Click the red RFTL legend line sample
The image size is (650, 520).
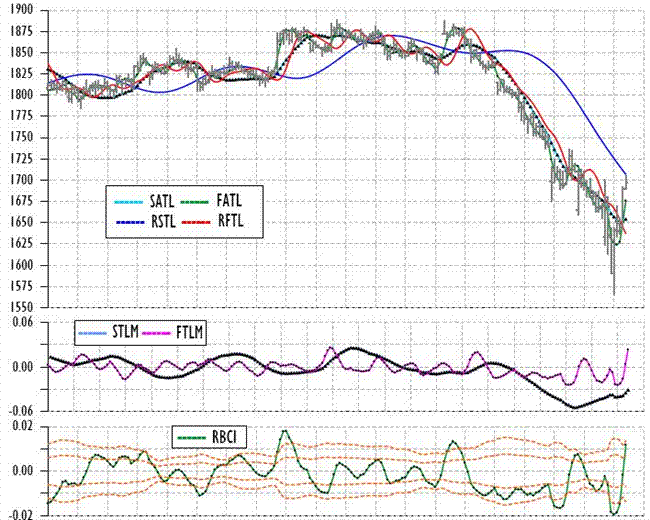(x=196, y=222)
